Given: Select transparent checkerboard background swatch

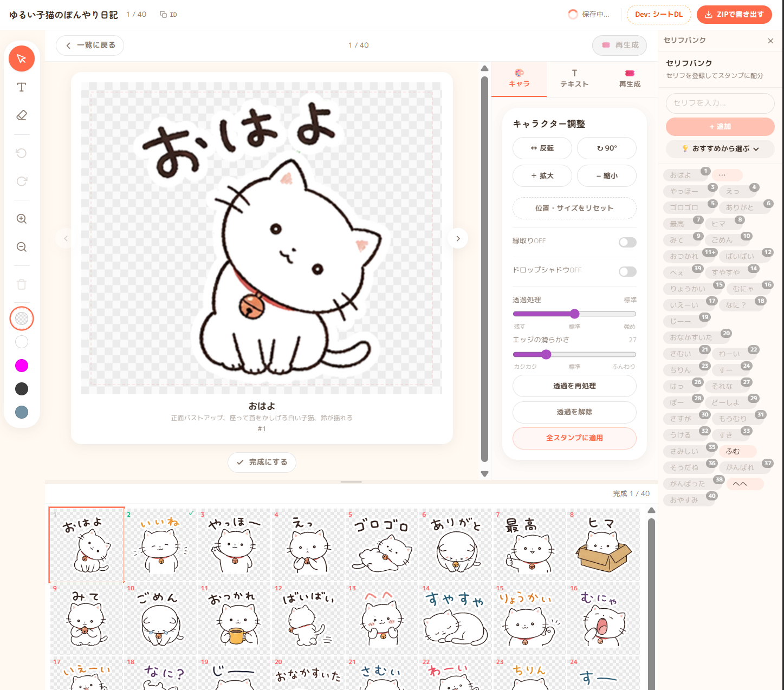Looking at the screenshot, I should click(x=22, y=318).
